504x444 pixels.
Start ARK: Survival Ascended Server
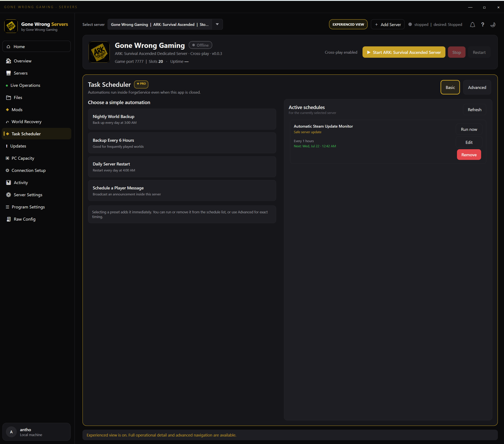point(404,52)
